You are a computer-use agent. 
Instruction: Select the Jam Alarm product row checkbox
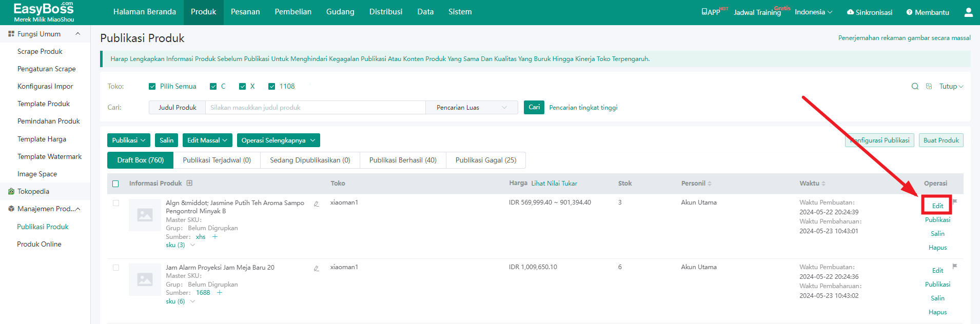pos(116,268)
